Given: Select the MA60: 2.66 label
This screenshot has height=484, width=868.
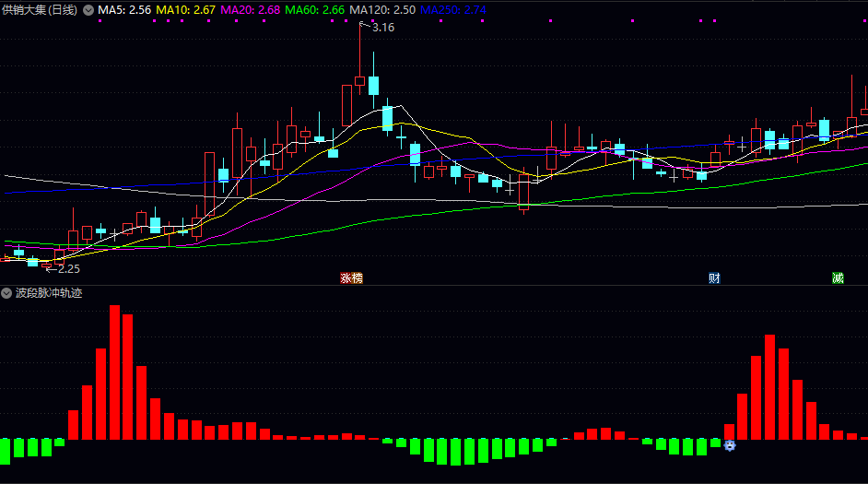Looking at the screenshot, I should click(x=314, y=10).
